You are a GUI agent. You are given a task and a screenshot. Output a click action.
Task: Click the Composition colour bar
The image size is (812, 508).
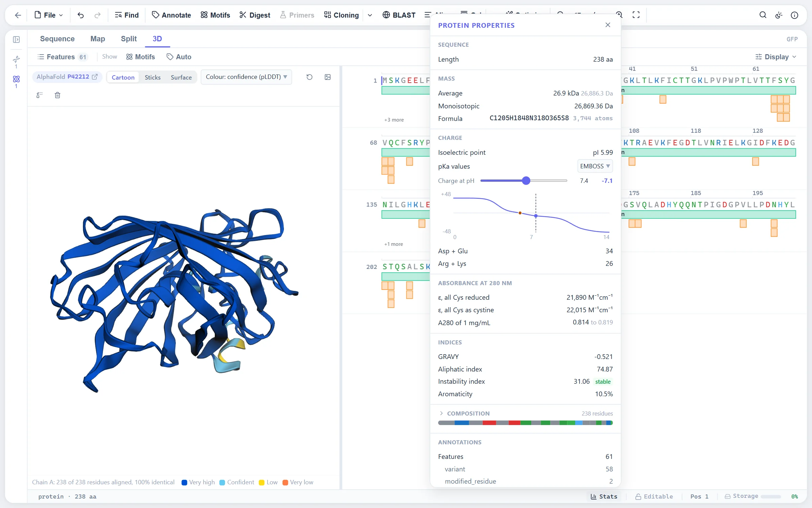pyautogui.click(x=525, y=423)
